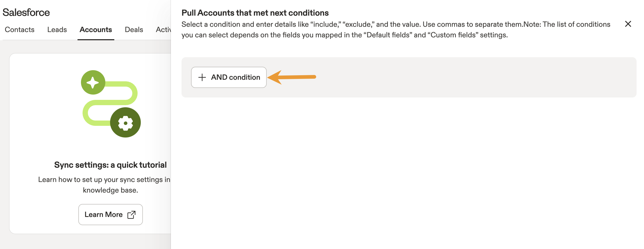The height and width of the screenshot is (249, 644).
Task: Click the dark green gear icon
Action: click(x=125, y=122)
